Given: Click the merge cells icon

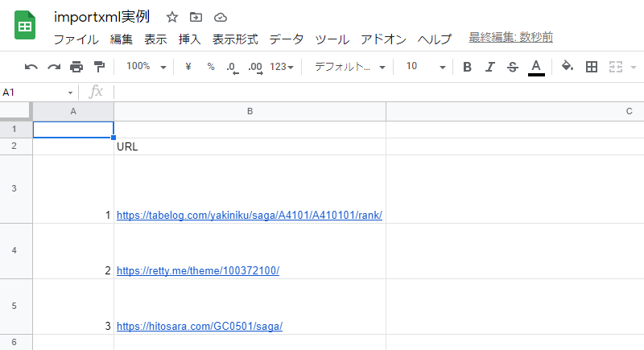Looking at the screenshot, I should (616, 67).
